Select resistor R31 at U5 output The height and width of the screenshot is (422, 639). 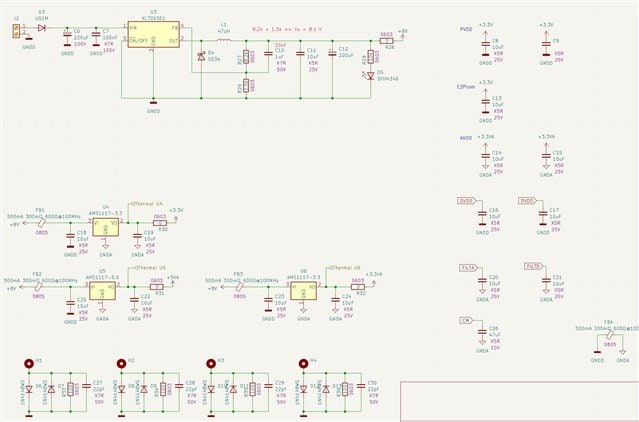click(x=157, y=287)
